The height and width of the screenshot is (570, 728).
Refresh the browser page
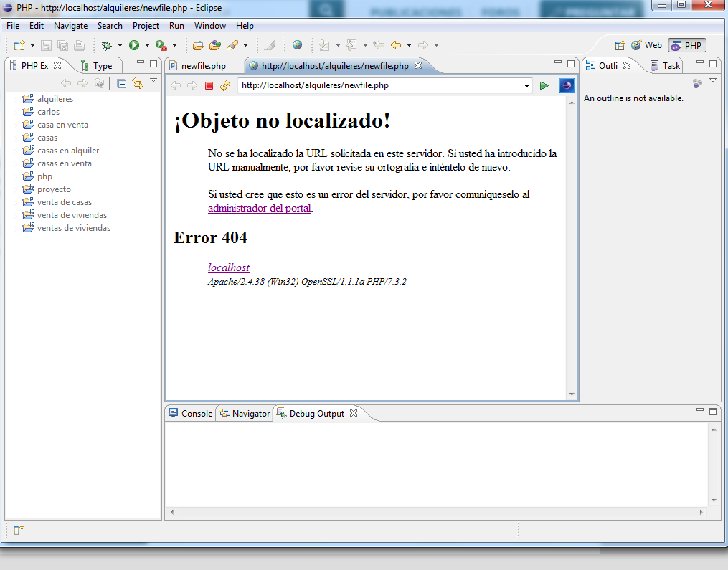[225, 85]
